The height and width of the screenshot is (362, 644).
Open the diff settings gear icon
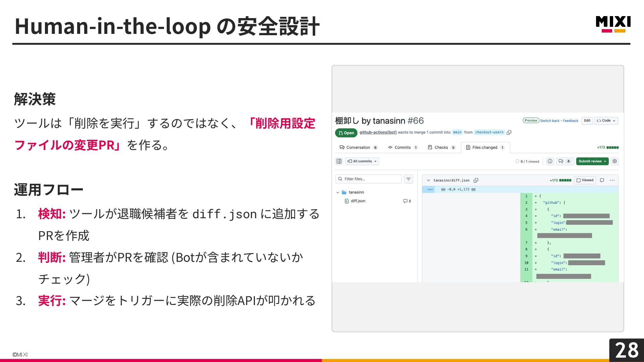coord(614,161)
